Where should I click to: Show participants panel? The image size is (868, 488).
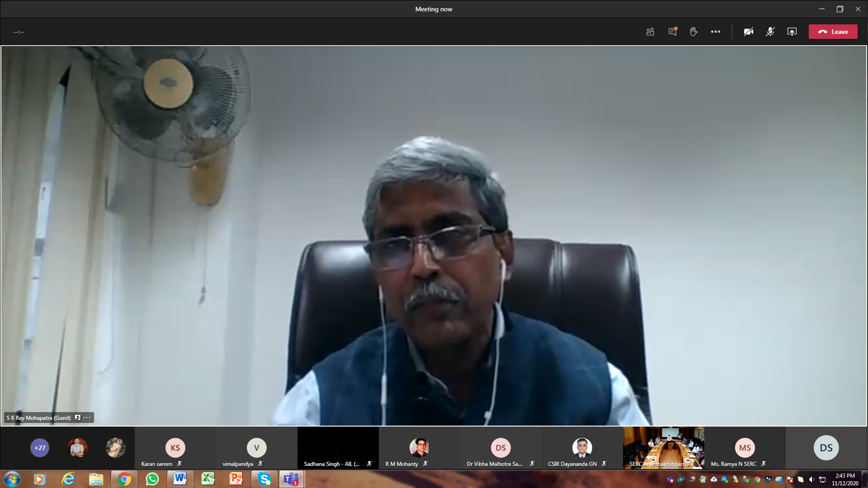click(x=650, y=32)
